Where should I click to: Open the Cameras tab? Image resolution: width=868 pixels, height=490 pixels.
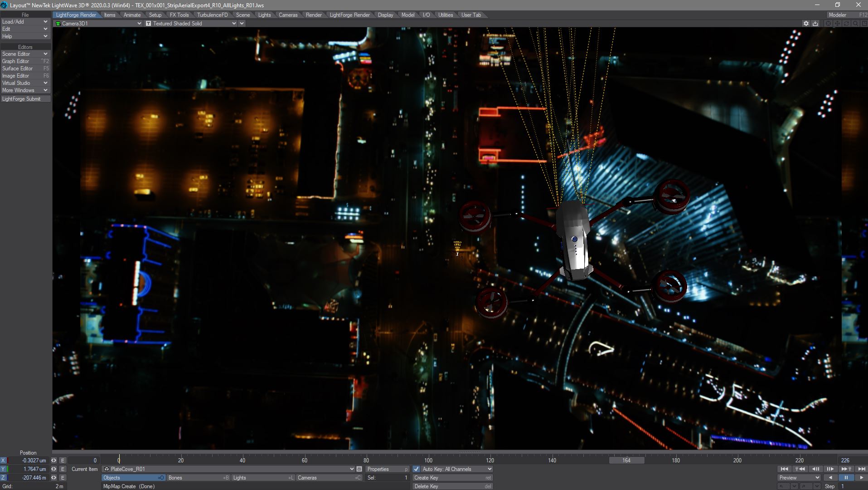pyautogui.click(x=288, y=15)
